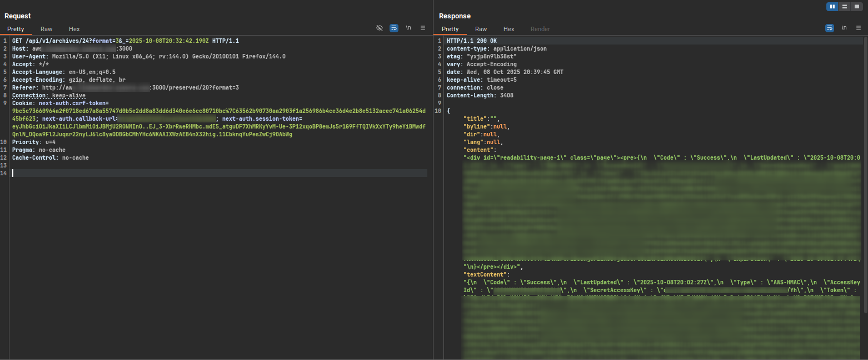Toggle word wrap in the Request editor

[x=394, y=28]
